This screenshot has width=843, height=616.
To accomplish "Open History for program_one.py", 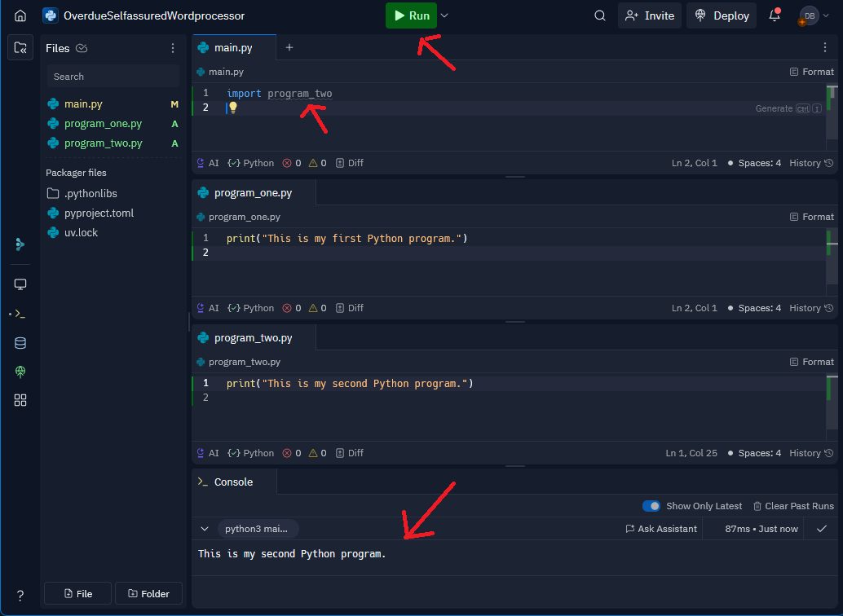I will coord(811,308).
